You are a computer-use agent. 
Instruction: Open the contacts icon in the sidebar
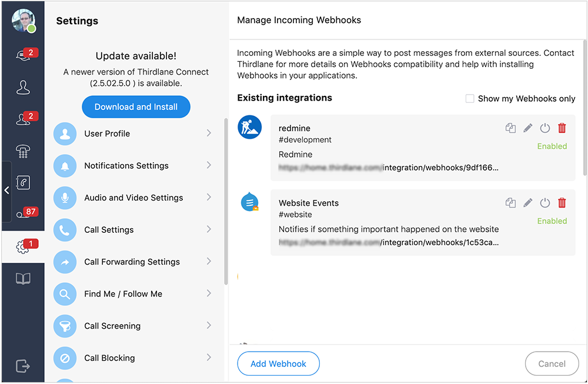click(24, 87)
